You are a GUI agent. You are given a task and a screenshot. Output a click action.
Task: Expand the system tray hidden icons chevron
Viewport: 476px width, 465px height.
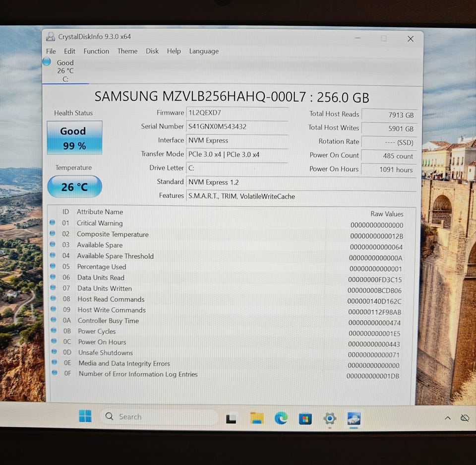point(447,418)
